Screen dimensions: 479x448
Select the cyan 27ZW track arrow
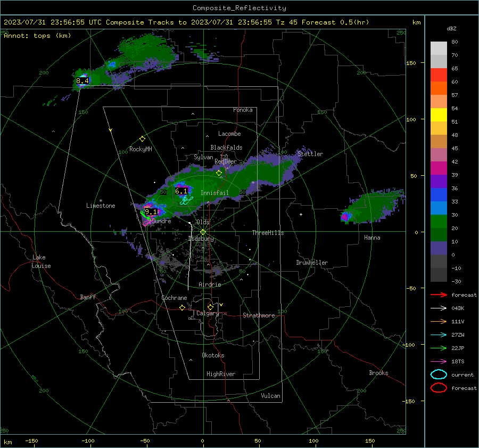pyautogui.click(x=439, y=335)
